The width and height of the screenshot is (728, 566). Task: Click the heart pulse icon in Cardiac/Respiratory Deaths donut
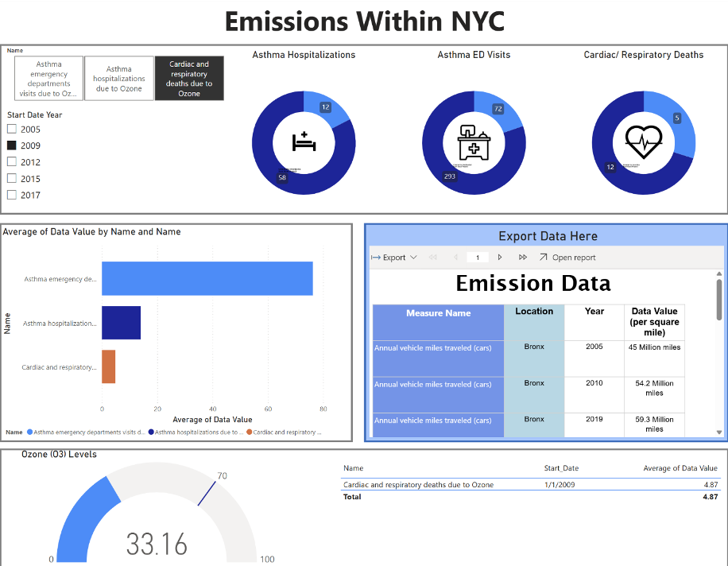coord(644,141)
